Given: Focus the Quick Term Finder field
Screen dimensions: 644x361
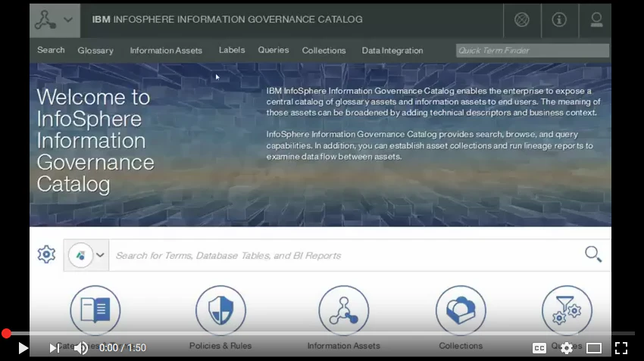Looking at the screenshot, I should [x=533, y=51].
